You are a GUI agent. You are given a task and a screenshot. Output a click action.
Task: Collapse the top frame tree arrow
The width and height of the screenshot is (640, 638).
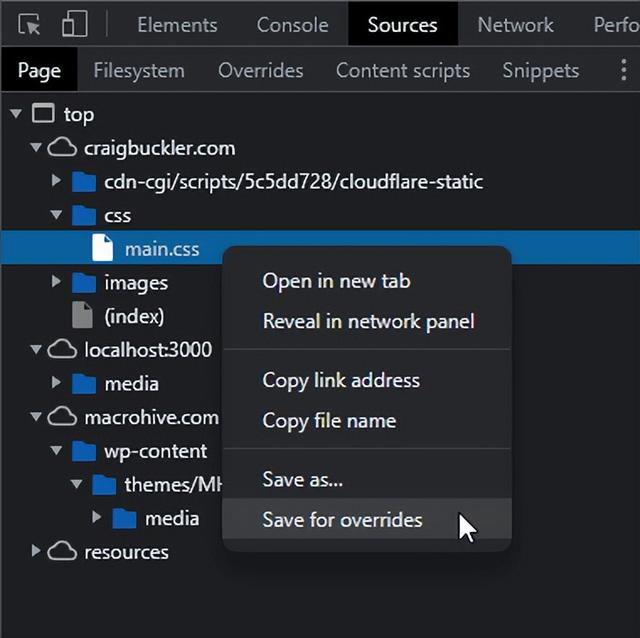(16, 113)
